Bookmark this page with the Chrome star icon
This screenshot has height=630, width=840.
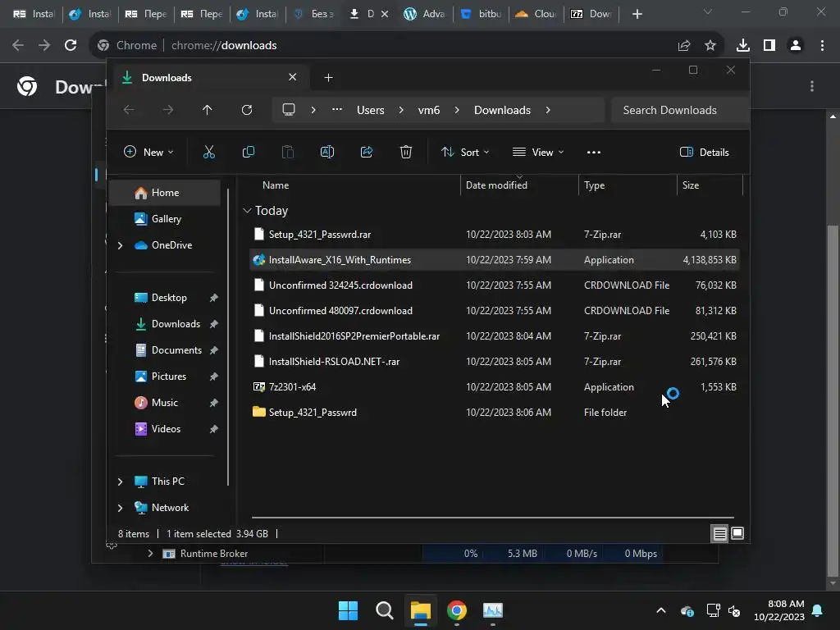(x=710, y=46)
